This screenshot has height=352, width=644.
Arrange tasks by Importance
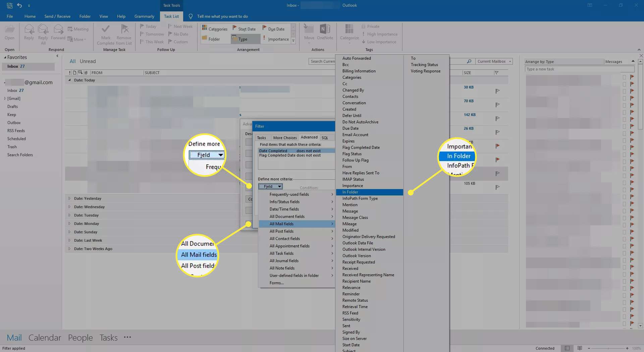click(276, 39)
